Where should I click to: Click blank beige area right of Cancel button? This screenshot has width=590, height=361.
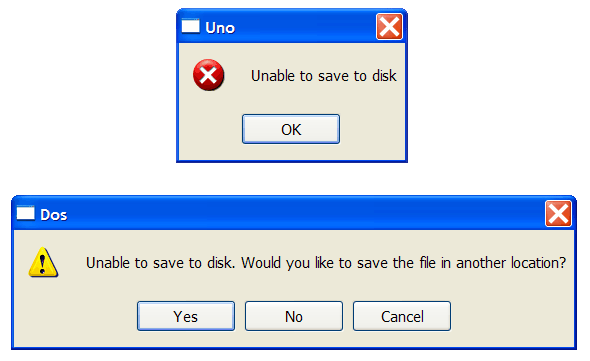(x=512, y=316)
